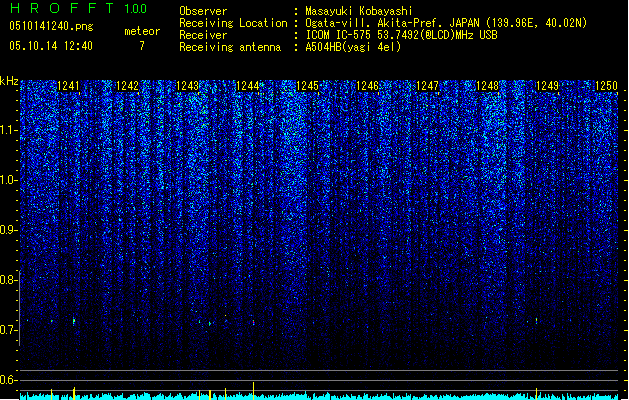Click the 1241 time marker

[69, 86]
